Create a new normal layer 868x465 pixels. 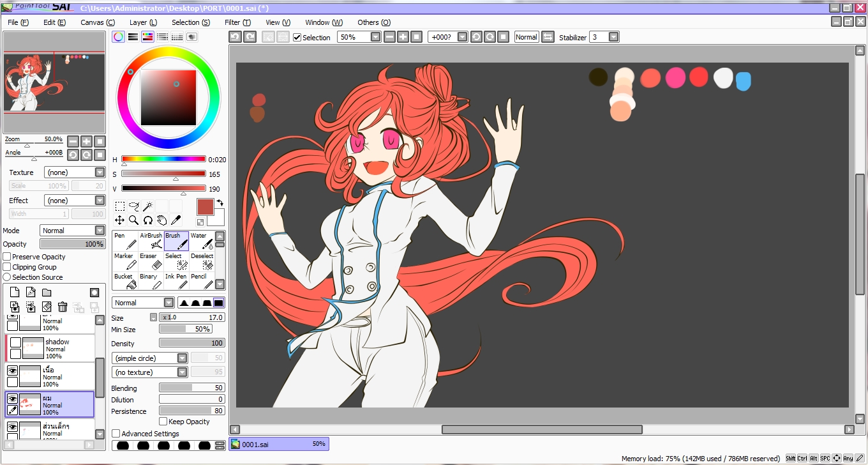pos(15,293)
